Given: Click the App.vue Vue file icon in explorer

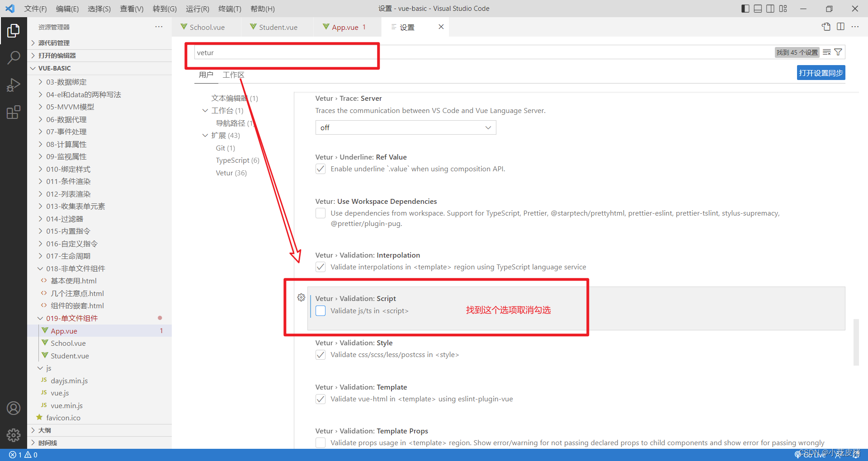Looking at the screenshot, I should click(x=45, y=331).
